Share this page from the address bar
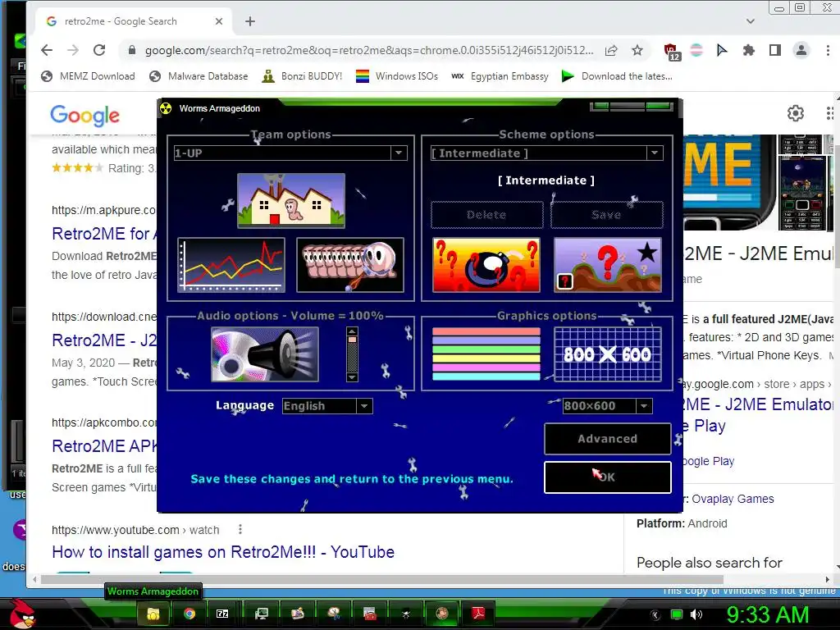840x630 pixels. [611, 50]
